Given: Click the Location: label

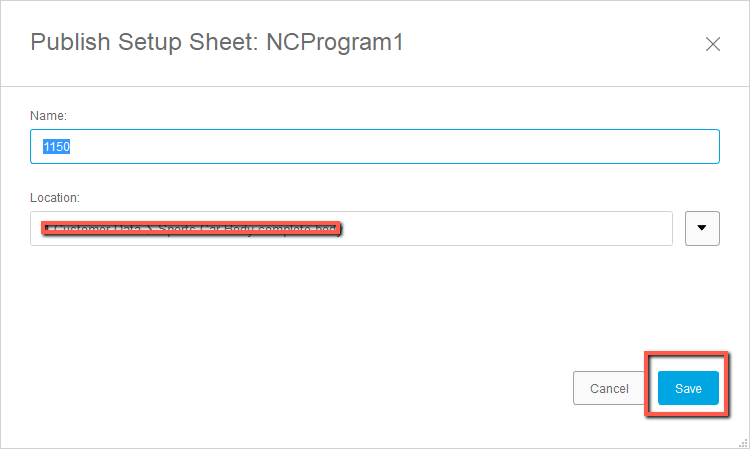Looking at the screenshot, I should coord(55,198).
